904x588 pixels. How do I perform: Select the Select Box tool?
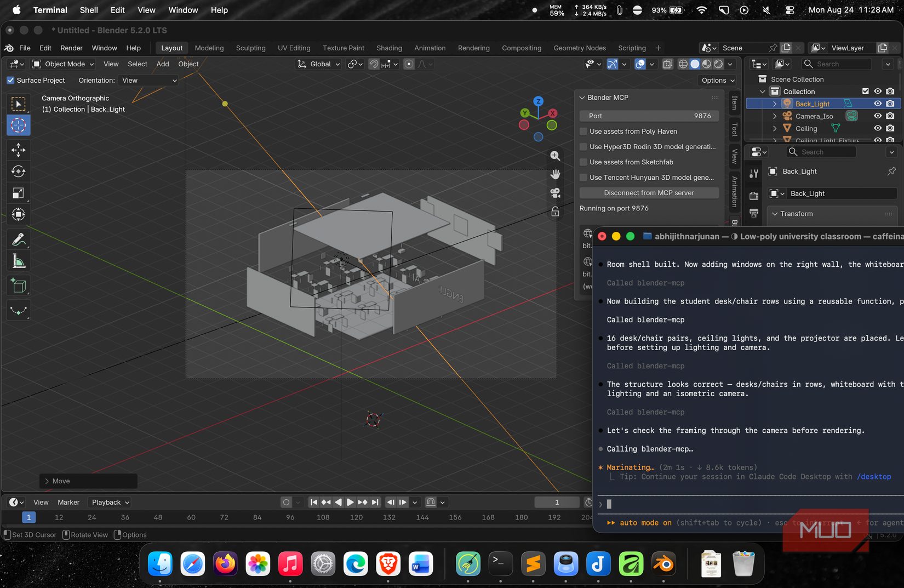pyautogui.click(x=19, y=104)
